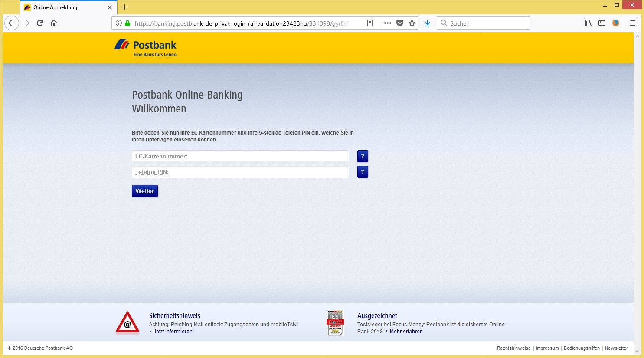The width and height of the screenshot is (644, 358).
Task: Click the scrollbar down arrow
Action: click(x=637, y=351)
